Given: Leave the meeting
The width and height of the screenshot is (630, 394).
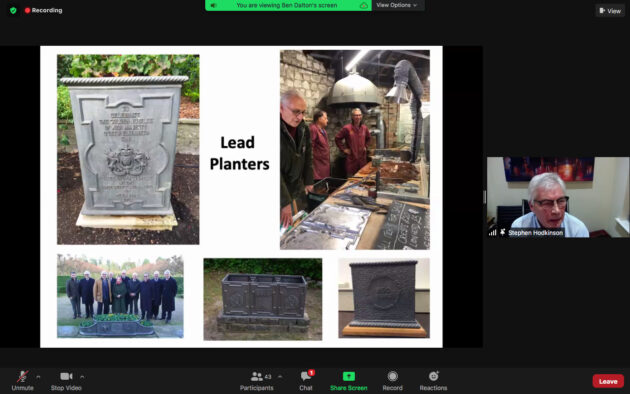Looking at the screenshot, I should (x=608, y=381).
